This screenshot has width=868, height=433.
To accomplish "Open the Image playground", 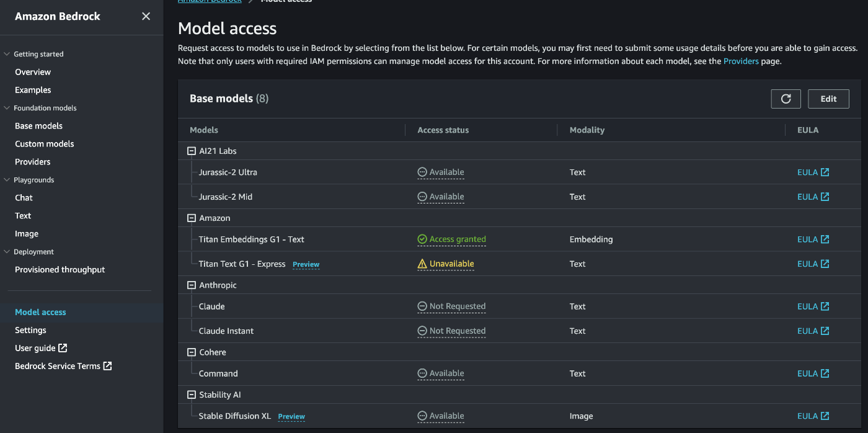I will (x=27, y=234).
